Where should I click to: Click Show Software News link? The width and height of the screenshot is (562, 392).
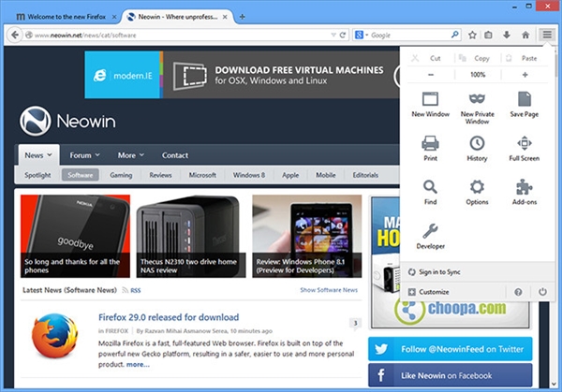329,290
